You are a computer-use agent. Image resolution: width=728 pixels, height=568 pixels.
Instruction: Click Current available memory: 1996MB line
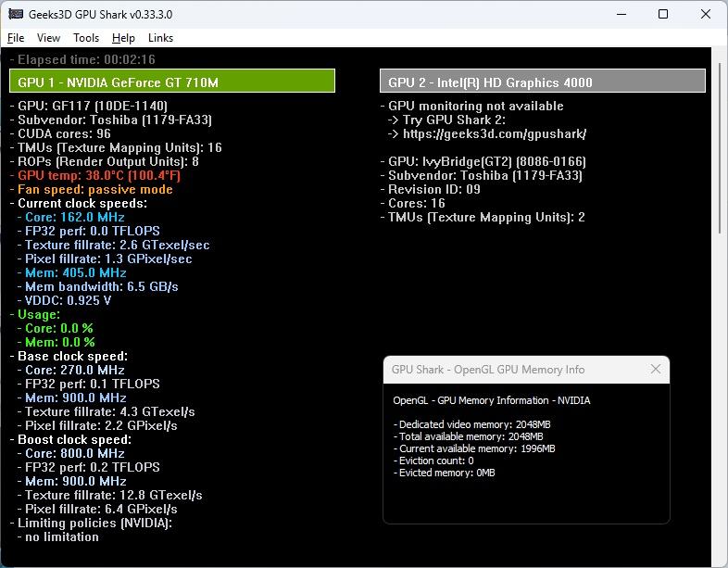point(474,448)
